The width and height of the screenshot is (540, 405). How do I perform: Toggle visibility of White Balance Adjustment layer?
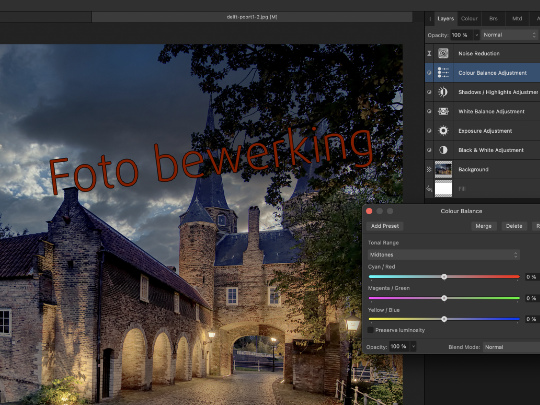[x=429, y=111]
